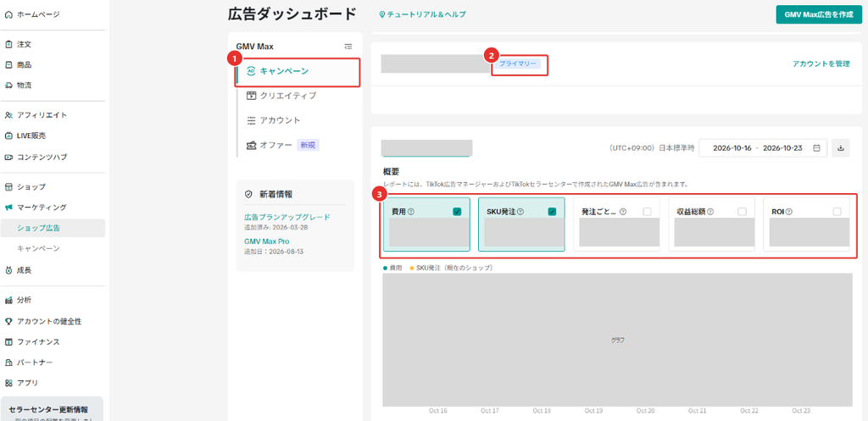Click the grid icon next to アプリ
This screenshot has height=421, width=868.
(x=8, y=383)
